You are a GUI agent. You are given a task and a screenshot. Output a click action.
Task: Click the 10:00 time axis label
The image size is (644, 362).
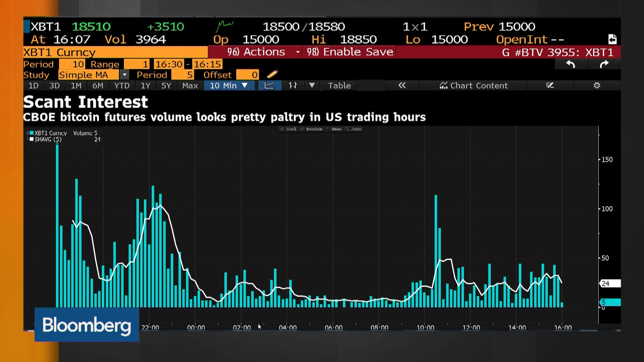point(425,327)
